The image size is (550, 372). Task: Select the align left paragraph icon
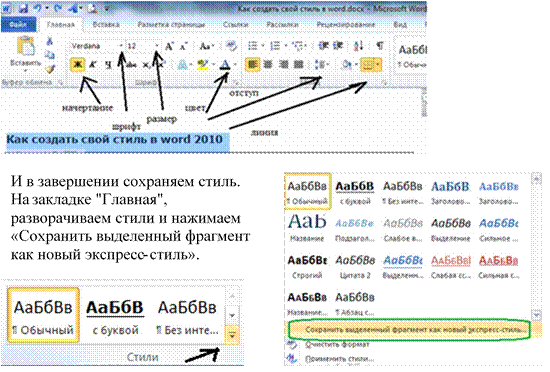(252, 65)
